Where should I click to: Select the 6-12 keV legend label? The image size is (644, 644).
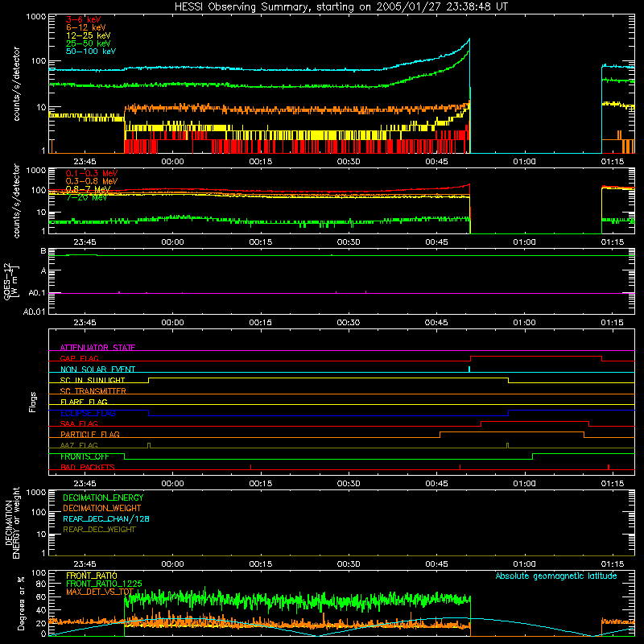click(86, 27)
